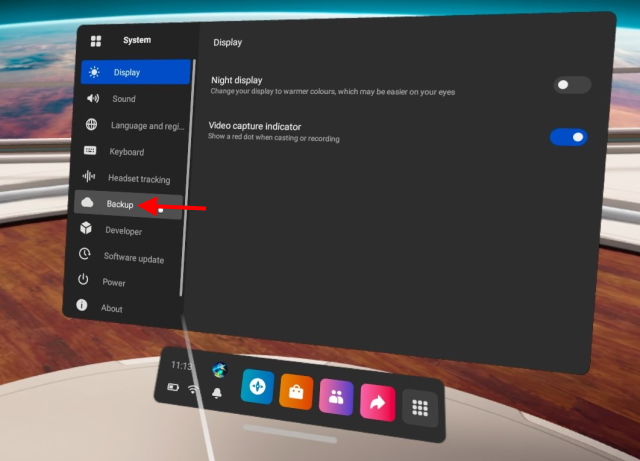
Task: Open Software update section
Action: (x=125, y=256)
